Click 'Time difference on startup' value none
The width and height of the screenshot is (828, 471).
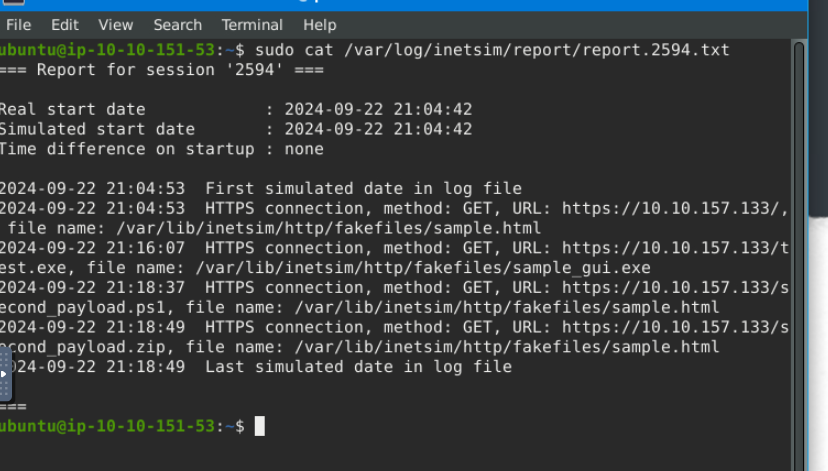pos(304,149)
